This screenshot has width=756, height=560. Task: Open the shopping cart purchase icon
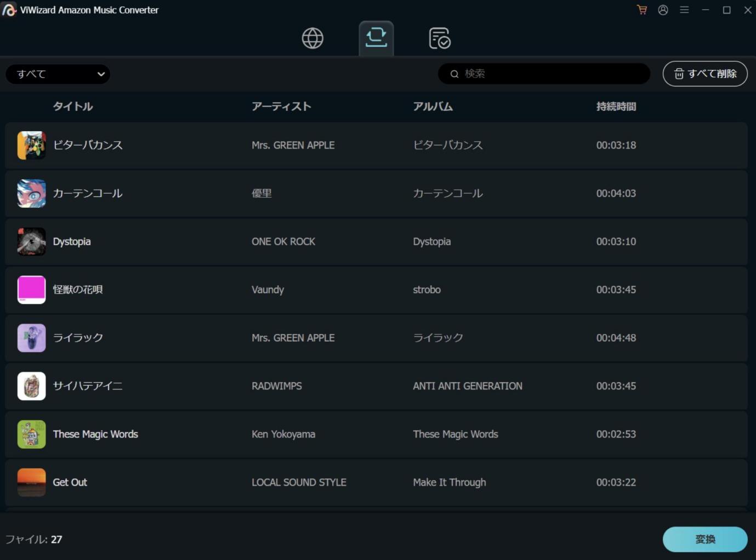point(642,10)
